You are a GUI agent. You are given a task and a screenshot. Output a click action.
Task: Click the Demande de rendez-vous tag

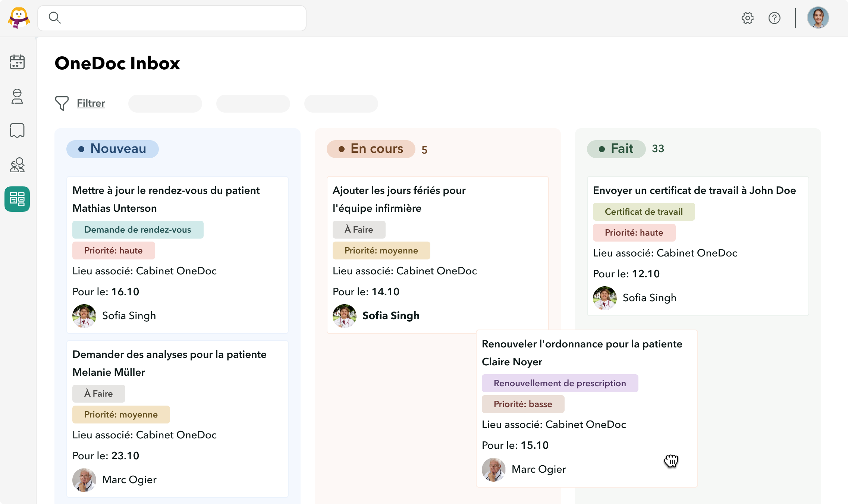pos(138,230)
